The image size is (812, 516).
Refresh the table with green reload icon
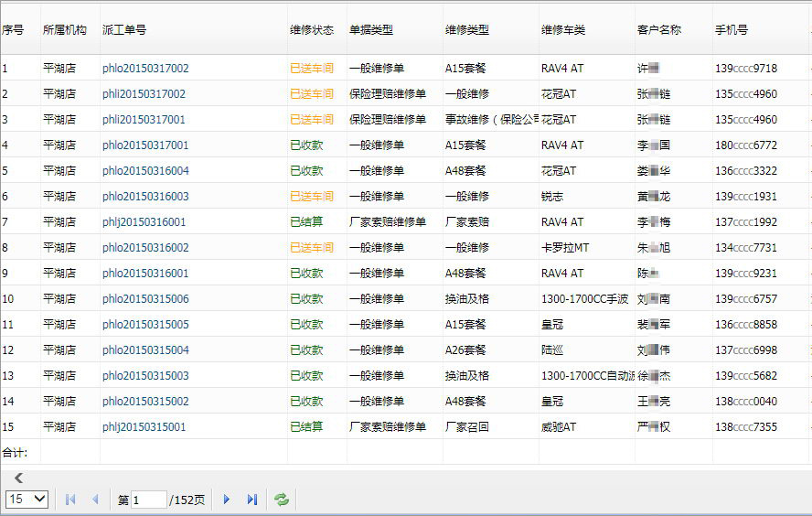click(x=282, y=500)
